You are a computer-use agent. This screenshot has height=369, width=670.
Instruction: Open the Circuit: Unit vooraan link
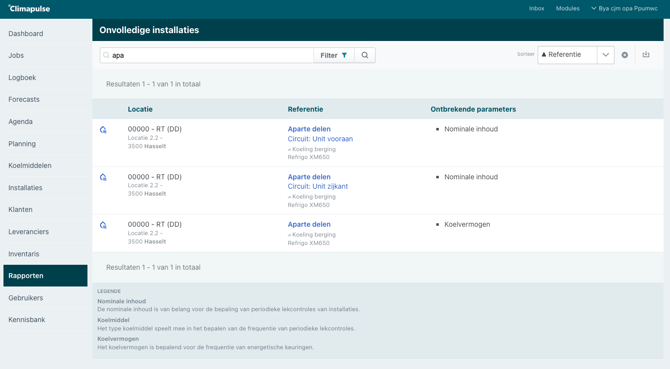click(320, 139)
